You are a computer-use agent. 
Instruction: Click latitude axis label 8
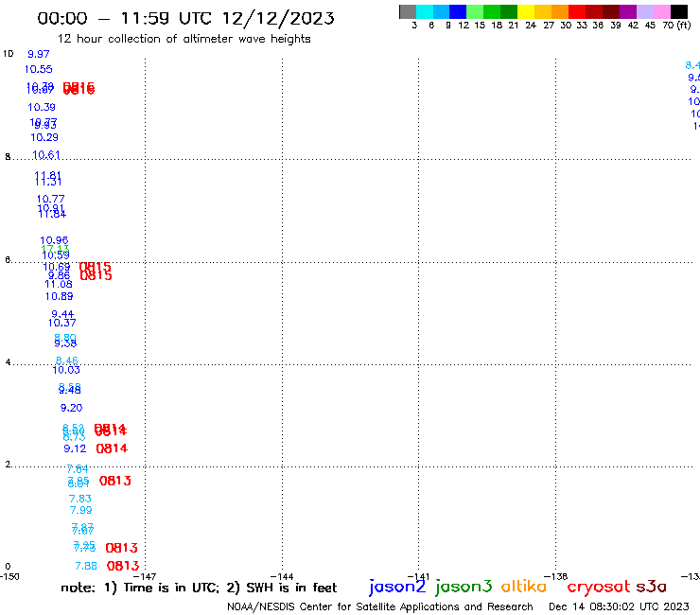[x=8, y=157]
